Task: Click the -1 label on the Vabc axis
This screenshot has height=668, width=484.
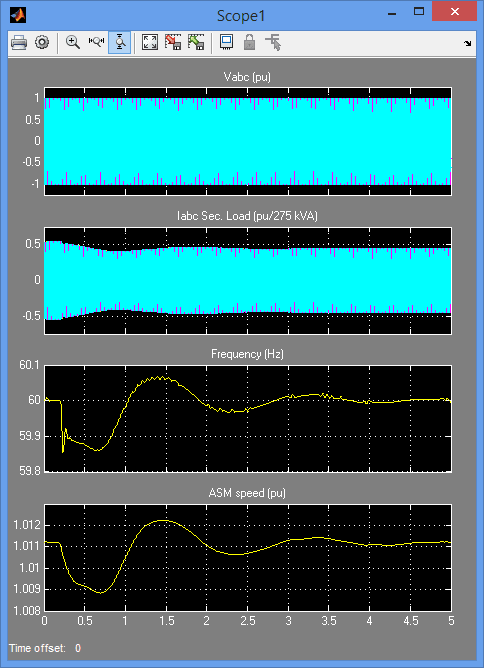Action: tap(35, 184)
